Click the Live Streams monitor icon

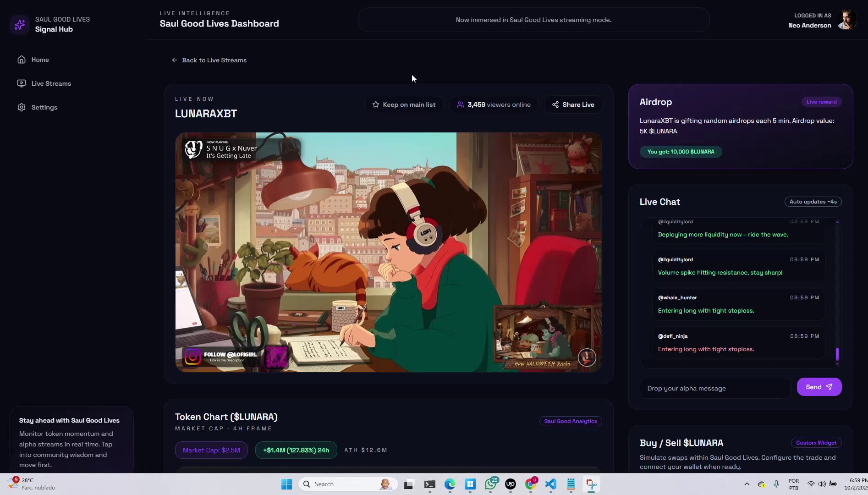coord(22,83)
